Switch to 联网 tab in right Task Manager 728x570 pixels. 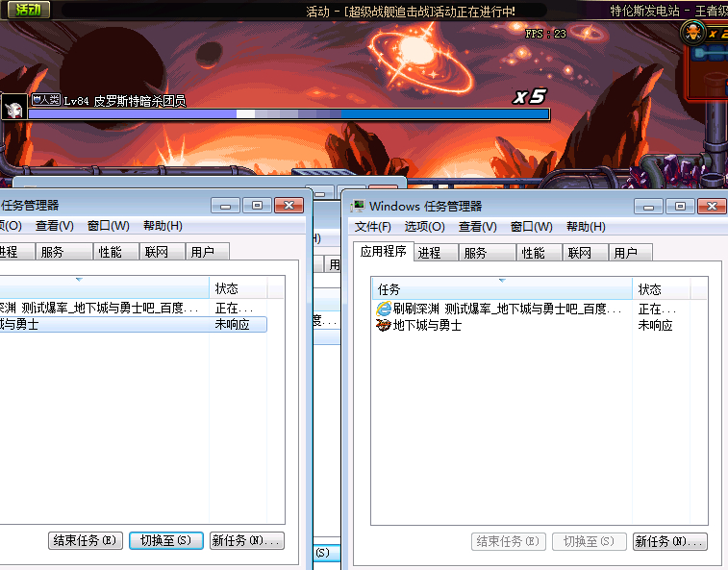586,253
